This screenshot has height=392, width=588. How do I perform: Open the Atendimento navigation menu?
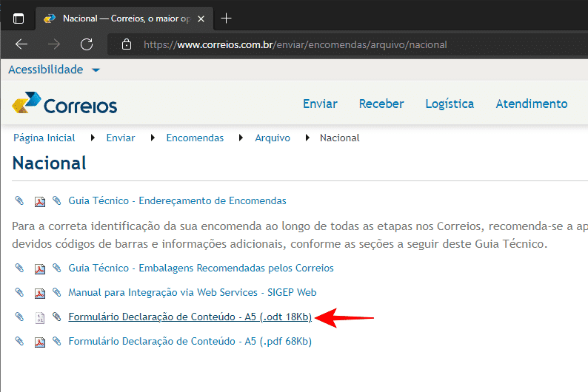tap(532, 104)
